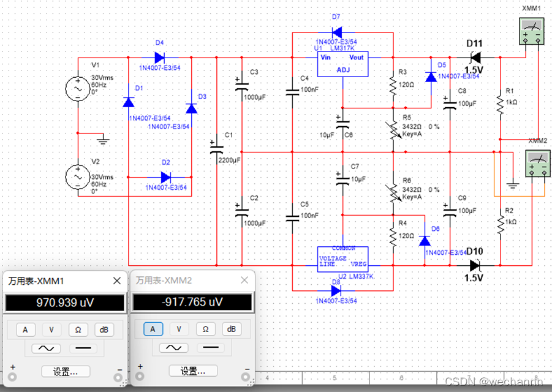
Task: Select potentiometer R5 symbol
Action: click(393, 130)
